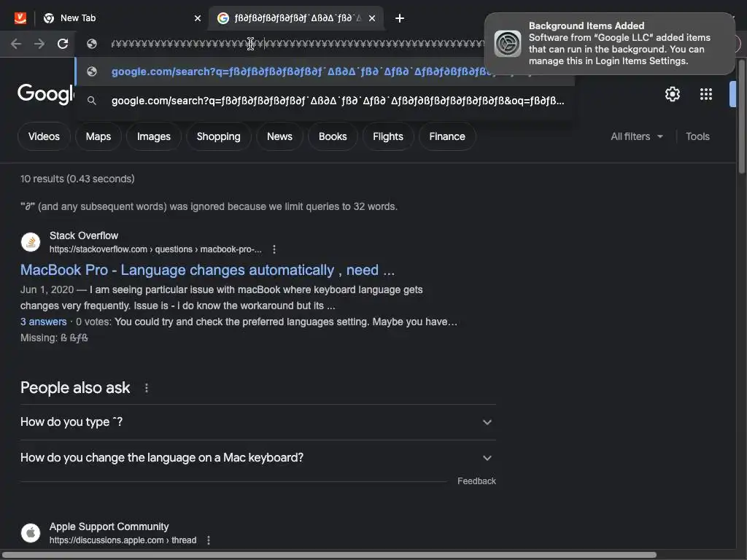
Task: Open discussions.apple.com thread URL
Action: pos(123,540)
